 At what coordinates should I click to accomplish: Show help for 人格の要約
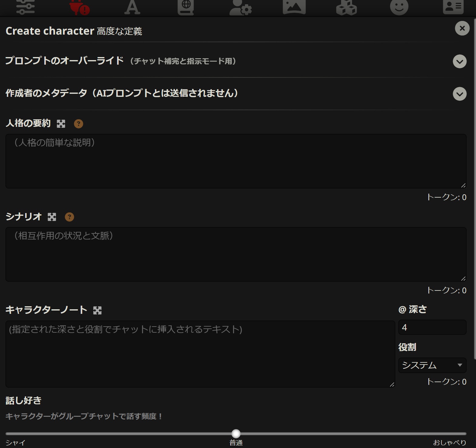(x=79, y=124)
